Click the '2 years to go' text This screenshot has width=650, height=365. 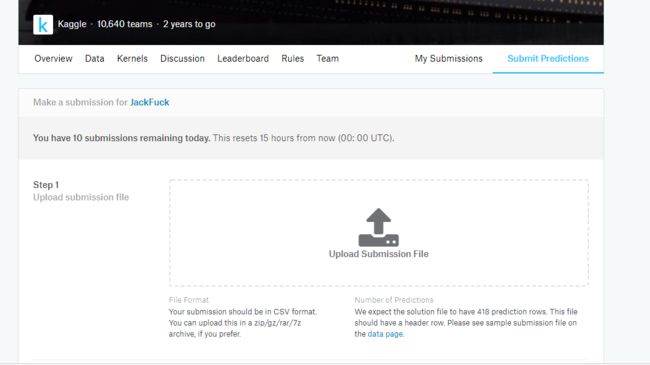tap(189, 24)
